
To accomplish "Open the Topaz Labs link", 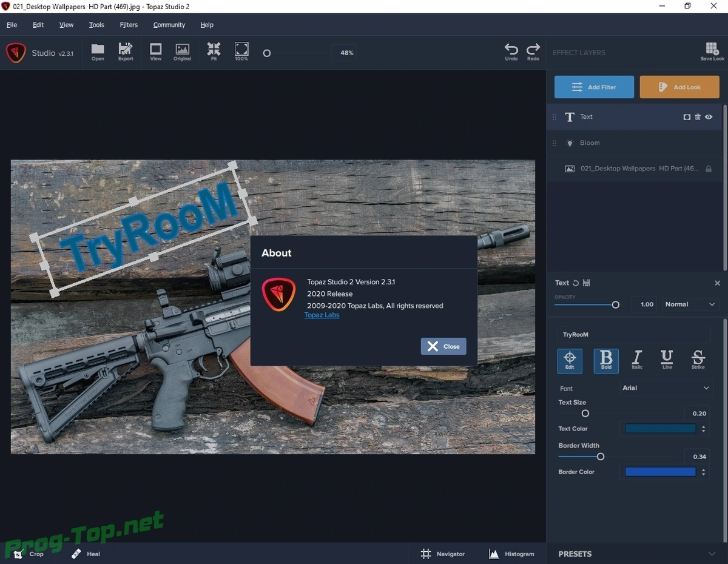I will click(x=322, y=315).
